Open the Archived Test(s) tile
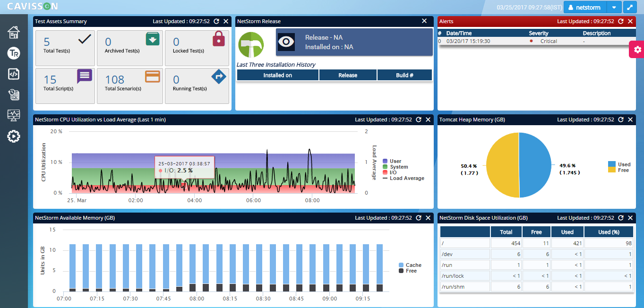The width and height of the screenshot is (644, 308). (130, 48)
